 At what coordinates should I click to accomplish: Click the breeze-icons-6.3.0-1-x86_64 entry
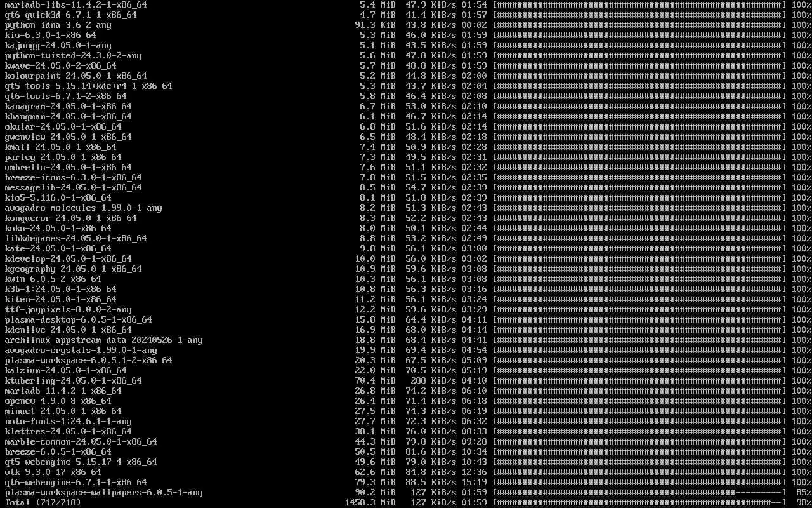click(74, 177)
